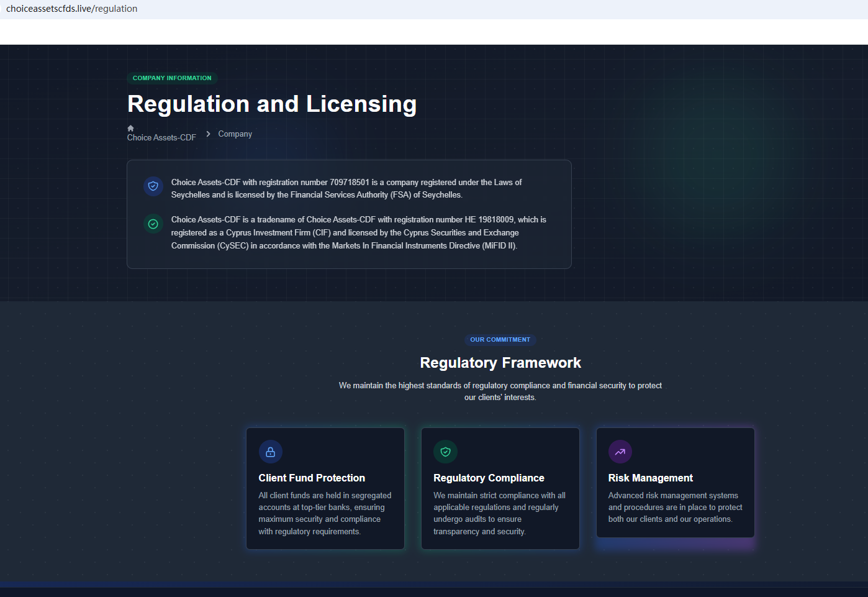
Task: Click the Risk Management card heading
Action: [650, 478]
